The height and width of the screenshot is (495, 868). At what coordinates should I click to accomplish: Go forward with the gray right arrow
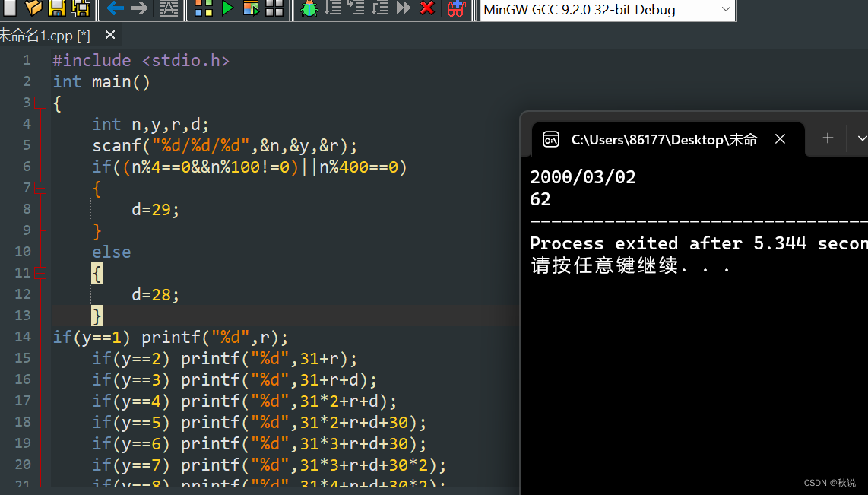click(139, 8)
